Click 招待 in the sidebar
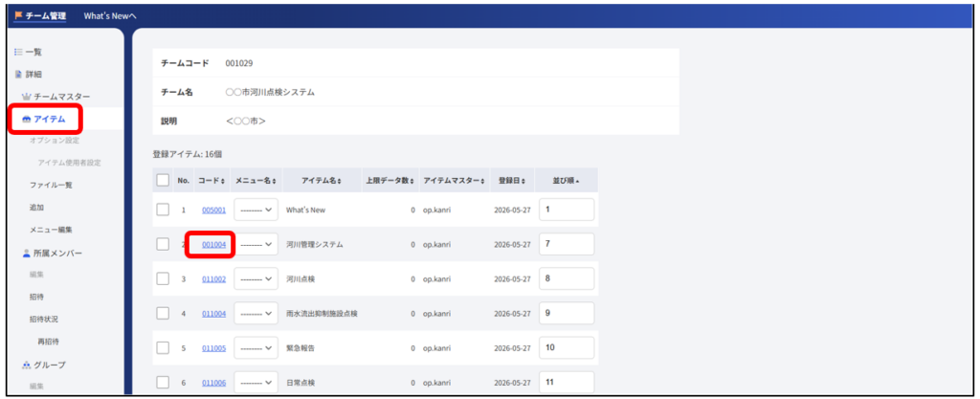The width and height of the screenshot is (980, 399). [37, 297]
